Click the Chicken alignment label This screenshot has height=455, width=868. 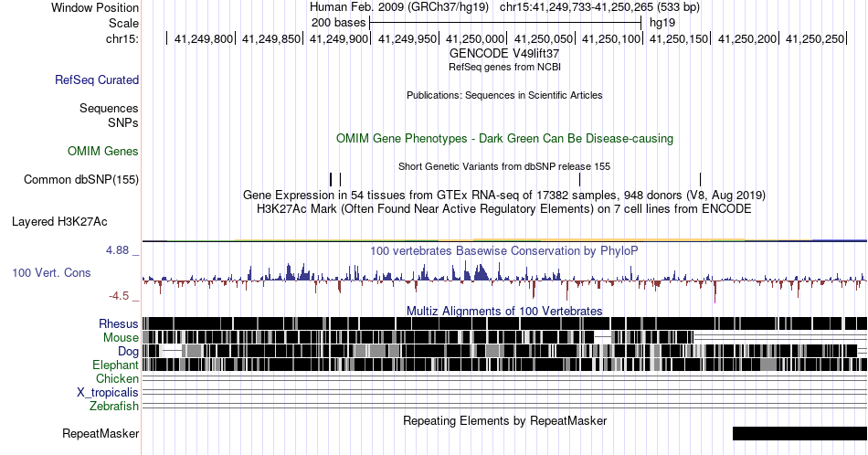[x=117, y=378]
